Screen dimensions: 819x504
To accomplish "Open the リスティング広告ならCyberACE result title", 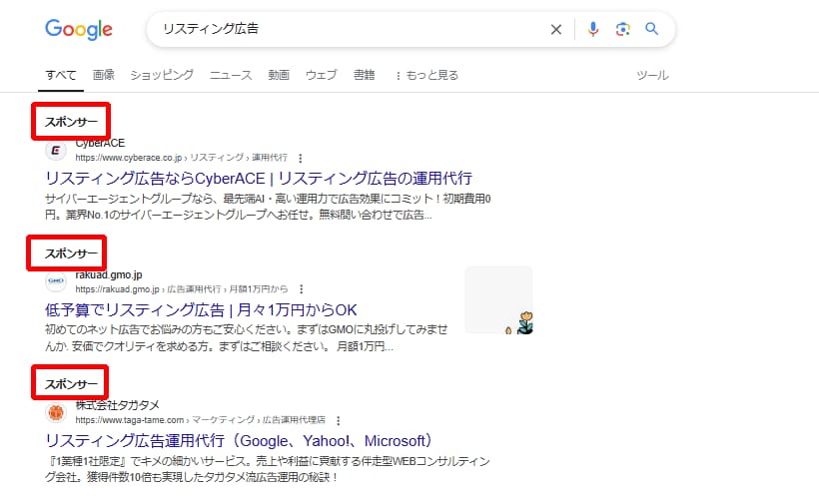I will [x=259, y=179].
